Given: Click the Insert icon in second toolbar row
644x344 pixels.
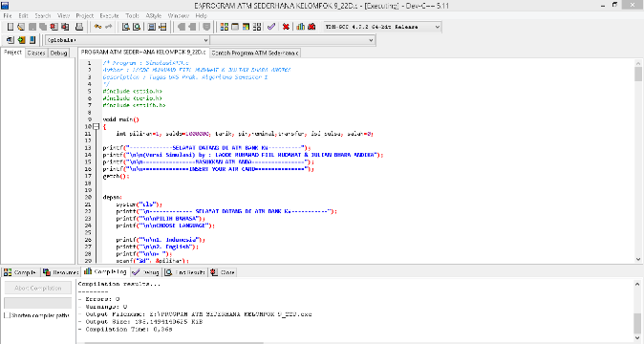Looking at the screenshot, I should click(x=11, y=40).
